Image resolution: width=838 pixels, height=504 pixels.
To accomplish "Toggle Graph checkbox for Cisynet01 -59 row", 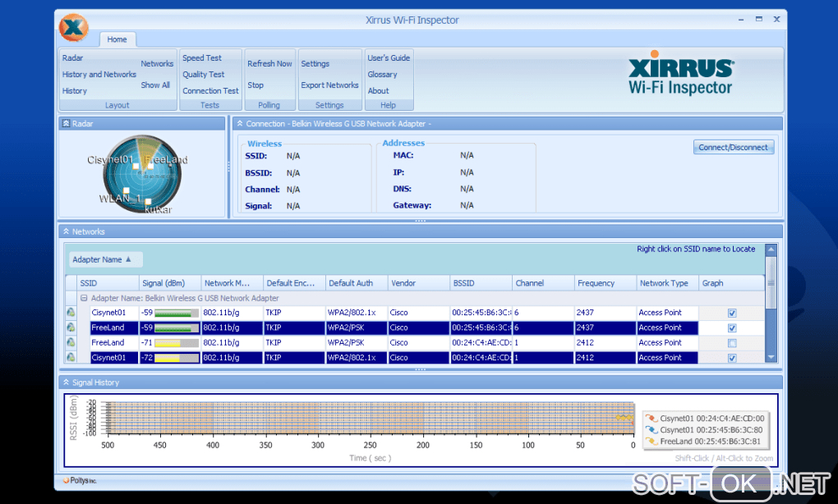I will coord(732,313).
